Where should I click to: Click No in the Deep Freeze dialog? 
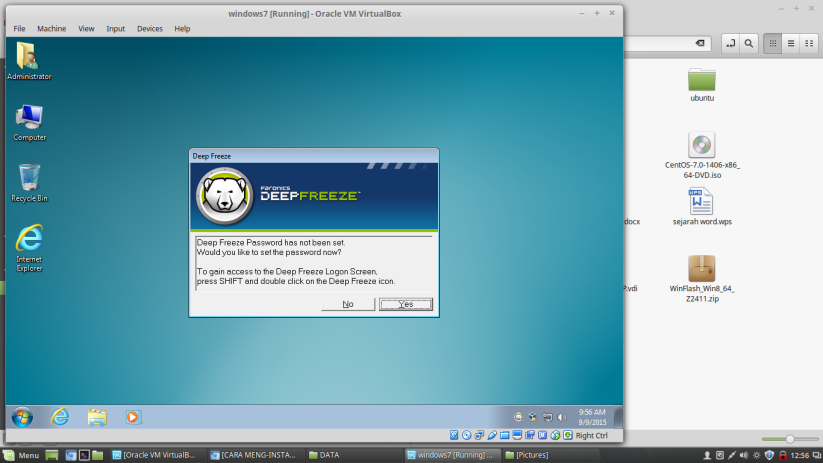(x=348, y=304)
